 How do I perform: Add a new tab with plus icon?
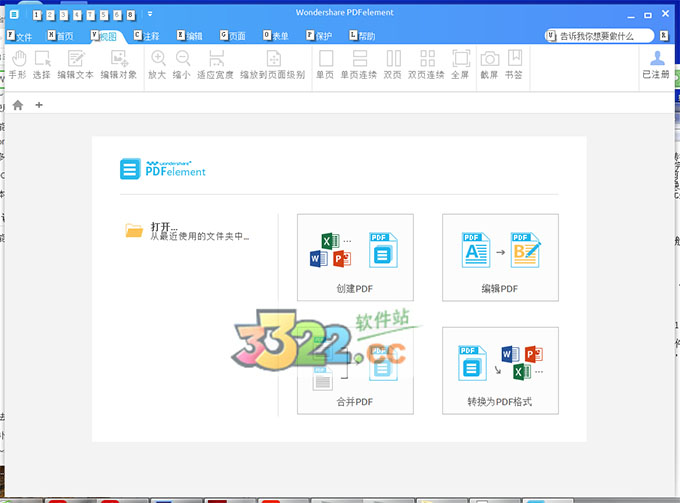click(x=39, y=105)
